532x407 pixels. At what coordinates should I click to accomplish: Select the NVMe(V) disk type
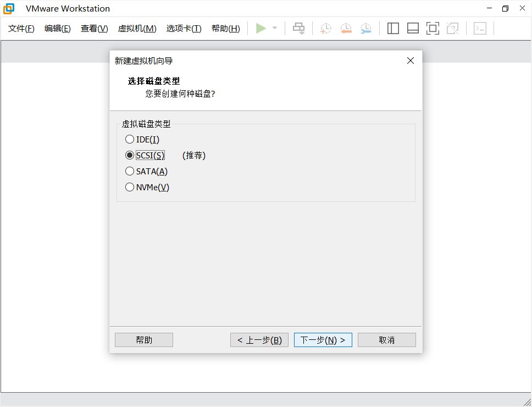147,188
